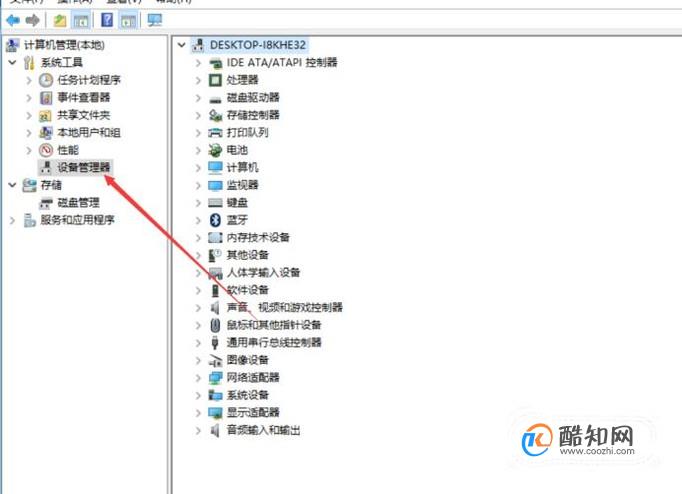The width and height of the screenshot is (682, 494).
Task: Select 声音、视频和游戏控制器 row
Action: [284, 307]
